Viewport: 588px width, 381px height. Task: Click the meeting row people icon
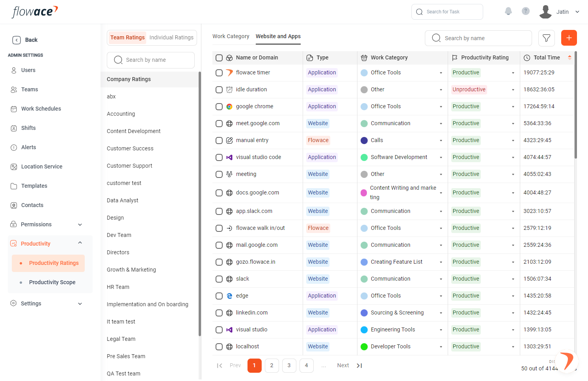pos(229,174)
